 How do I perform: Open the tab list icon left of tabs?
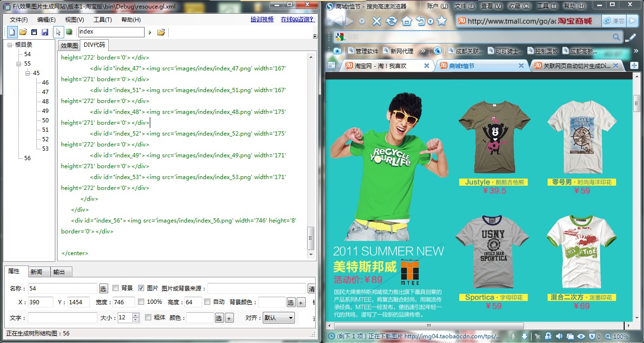tap(331, 66)
